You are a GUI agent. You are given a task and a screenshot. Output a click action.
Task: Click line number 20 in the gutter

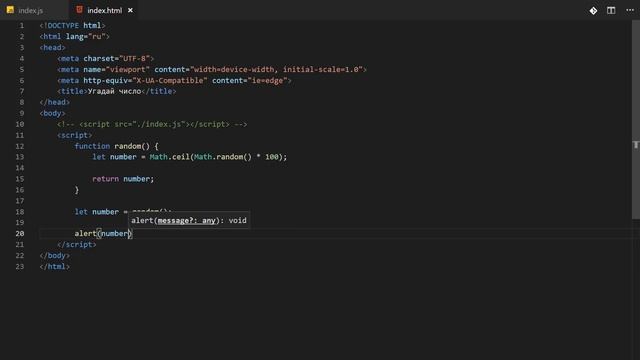(20, 233)
